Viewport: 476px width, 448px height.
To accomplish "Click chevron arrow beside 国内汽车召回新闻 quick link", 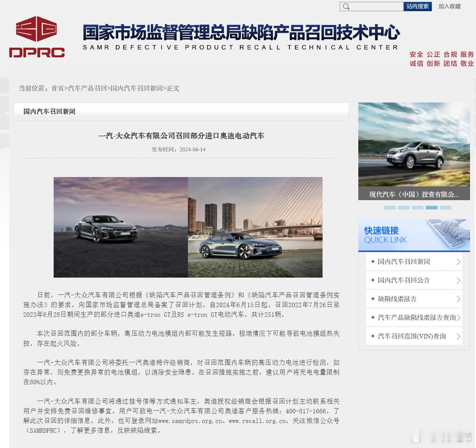I will coord(458,262).
